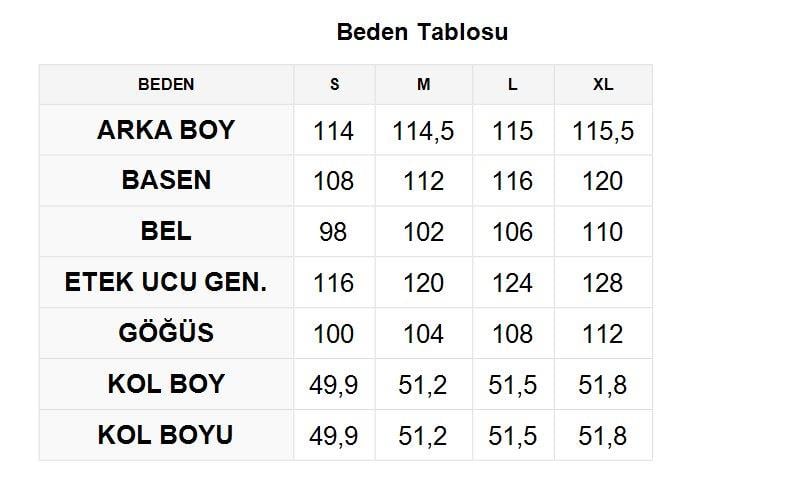
Task: Select the BASEN row label
Action: [166, 180]
